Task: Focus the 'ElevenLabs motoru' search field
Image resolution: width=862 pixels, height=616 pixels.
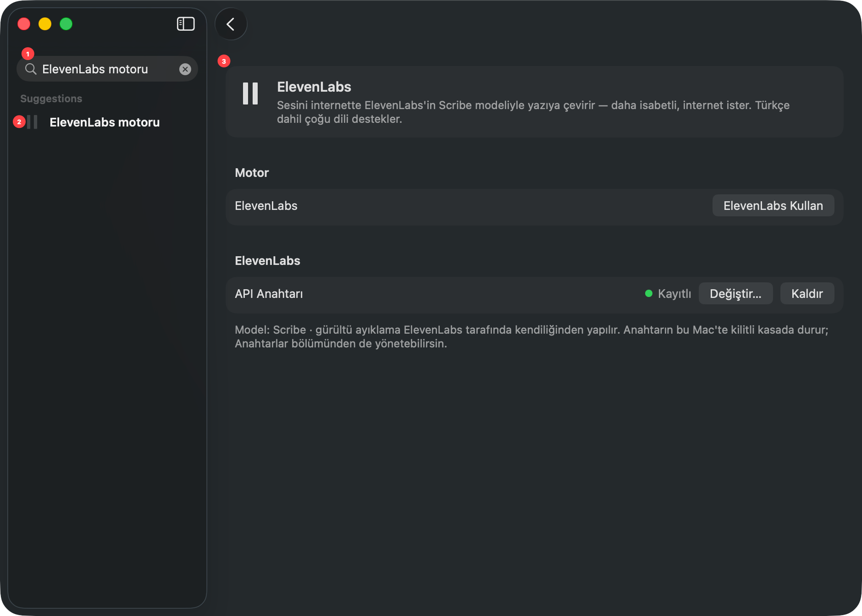Action: click(107, 69)
